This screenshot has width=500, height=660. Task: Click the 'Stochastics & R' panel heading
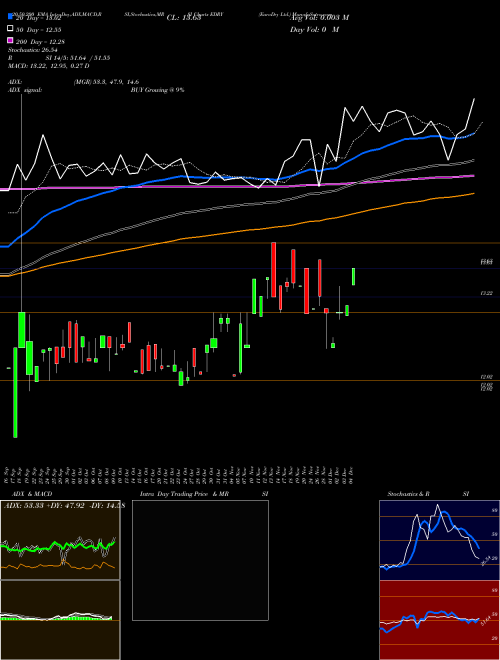tap(409, 494)
